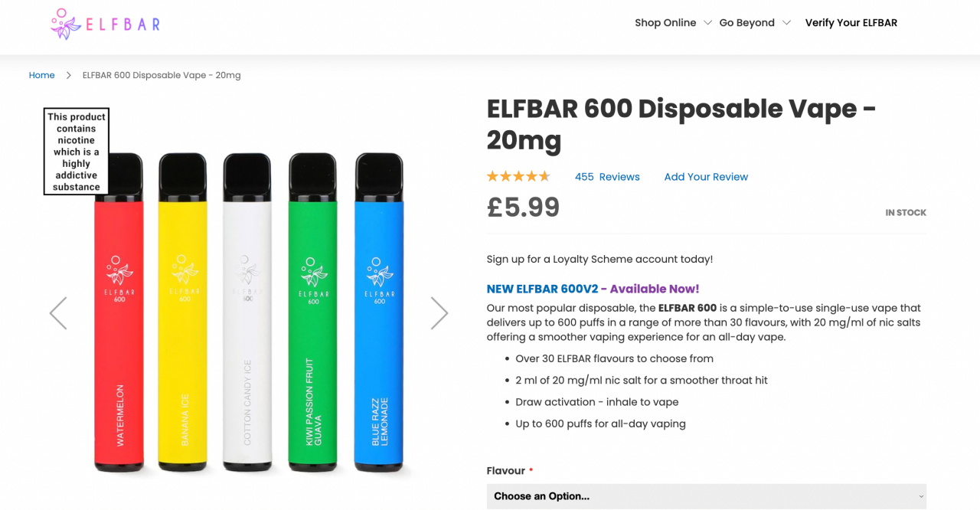This screenshot has width=980, height=510.
Task: Open the Go Beyond menu
Action: pyautogui.click(x=746, y=23)
